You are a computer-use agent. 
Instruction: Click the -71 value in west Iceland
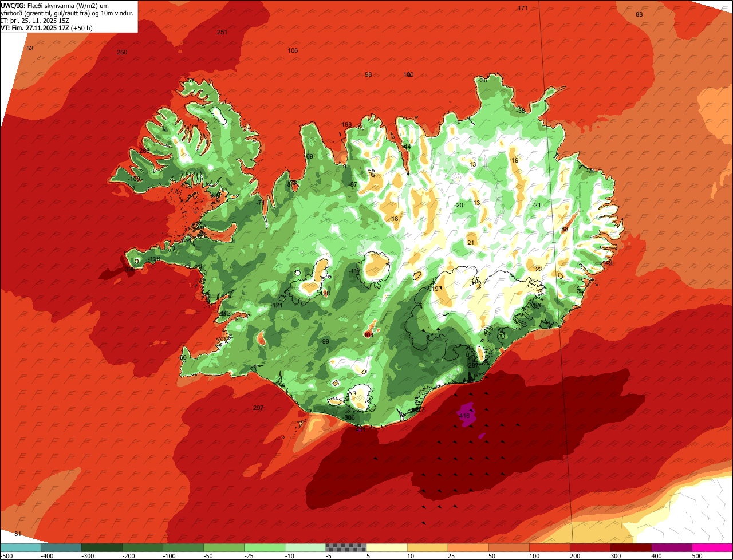(260, 203)
